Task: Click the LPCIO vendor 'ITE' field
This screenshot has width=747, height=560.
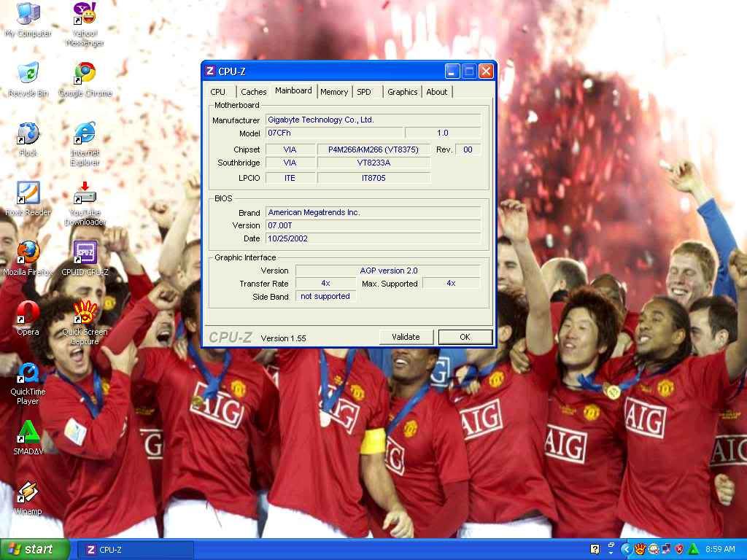Action: coord(290,178)
